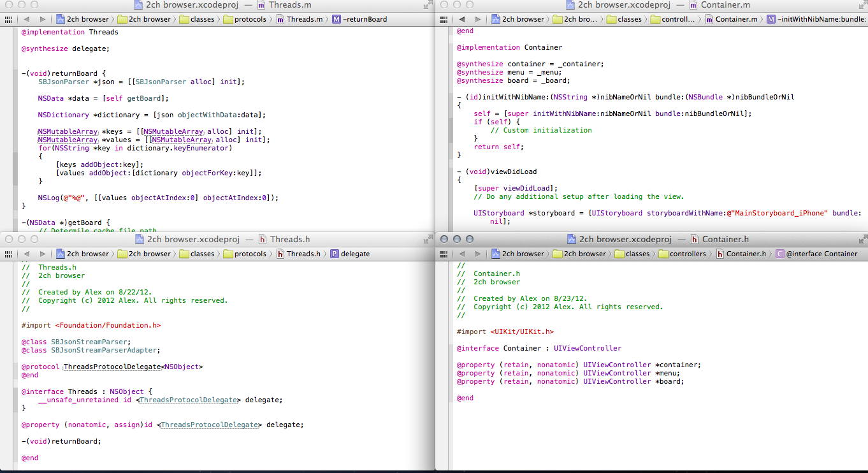The height and width of the screenshot is (473, 868).
Task: Open classes breadcrumb in Container.m window
Action: pos(625,19)
